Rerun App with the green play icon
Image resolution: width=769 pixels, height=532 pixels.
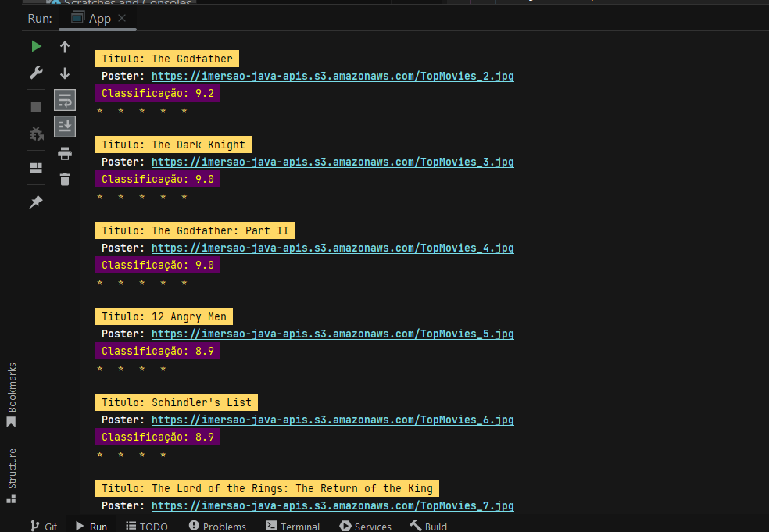[x=36, y=47]
